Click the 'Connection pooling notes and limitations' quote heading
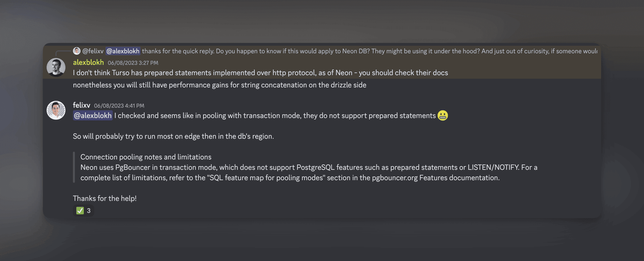Screen dimensions: 644x261 pyautogui.click(x=146, y=157)
